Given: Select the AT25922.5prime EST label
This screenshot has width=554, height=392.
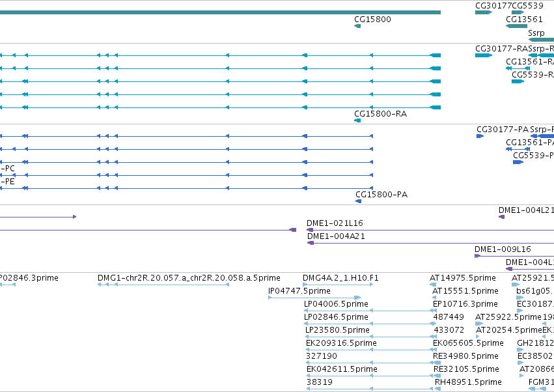Looking at the screenshot, I should tap(508, 317).
